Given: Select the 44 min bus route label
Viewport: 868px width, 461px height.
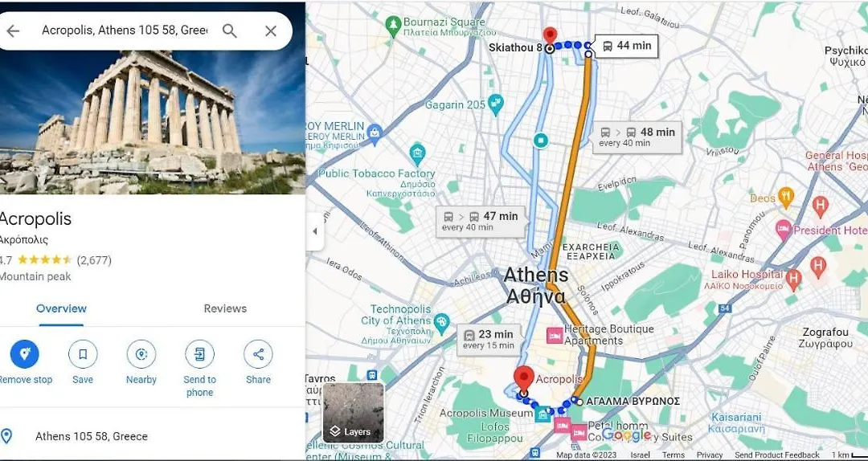Looking at the screenshot, I should pyautogui.click(x=627, y=46).
